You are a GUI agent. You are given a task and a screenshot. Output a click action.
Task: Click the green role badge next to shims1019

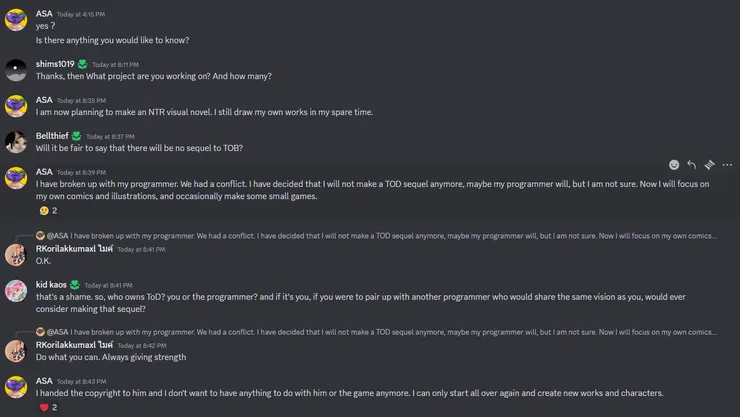click(x=83, y=64)
